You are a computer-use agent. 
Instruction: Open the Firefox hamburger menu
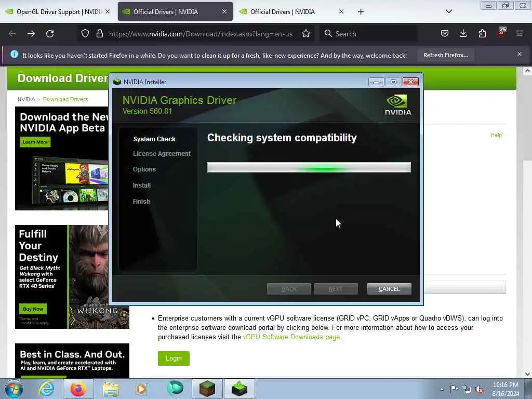[x=520, y=33]
